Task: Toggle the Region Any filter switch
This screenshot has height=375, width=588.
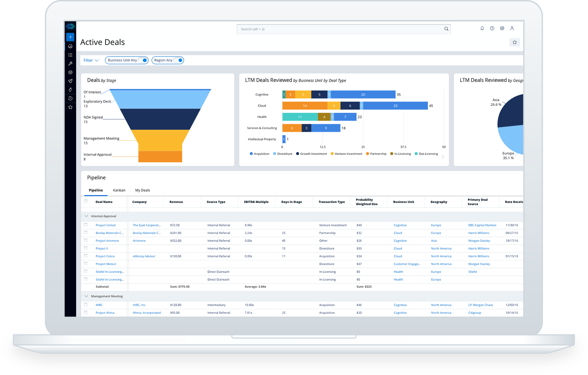Action: click(x=179, y=60)
